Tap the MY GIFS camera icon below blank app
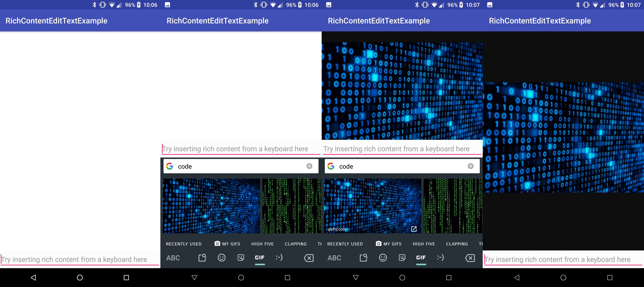This screenshot has height=287, width=644. pyautogui.click(x=217, y=244)
